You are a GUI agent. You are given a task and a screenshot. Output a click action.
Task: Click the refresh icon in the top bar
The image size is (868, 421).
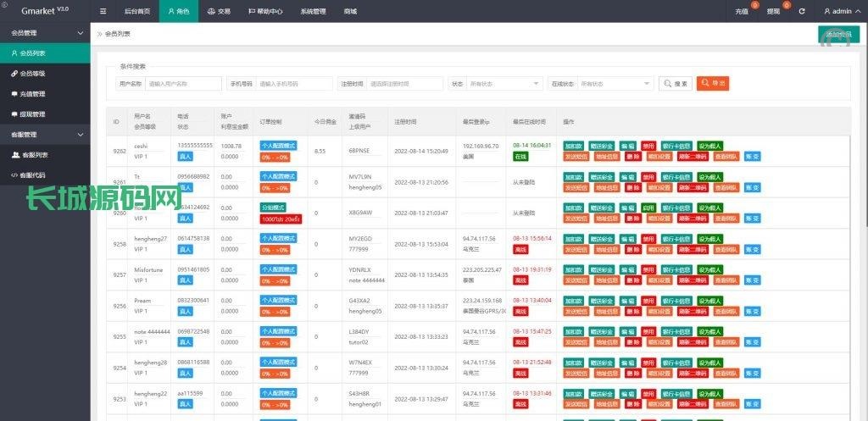tap(802, 12)
